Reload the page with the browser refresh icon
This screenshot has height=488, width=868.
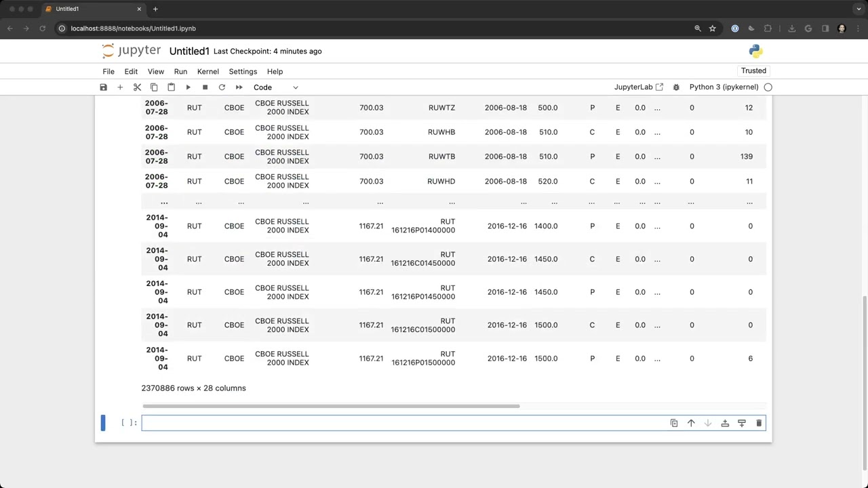43,28
